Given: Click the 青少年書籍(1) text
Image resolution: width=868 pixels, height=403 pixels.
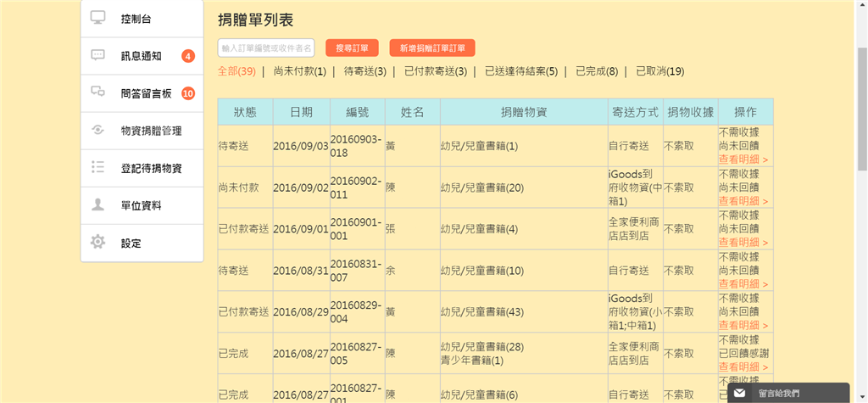Looking at the screenshot, I should 472,361.
